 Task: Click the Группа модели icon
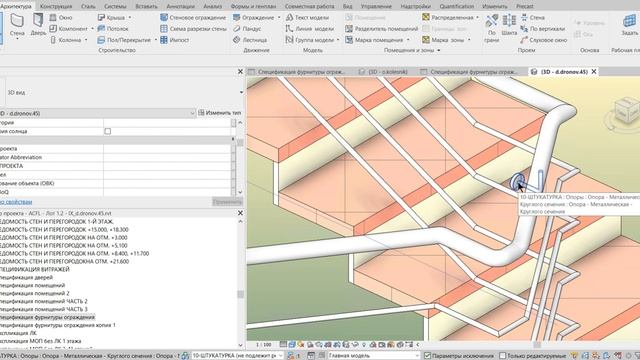(289, 40)
